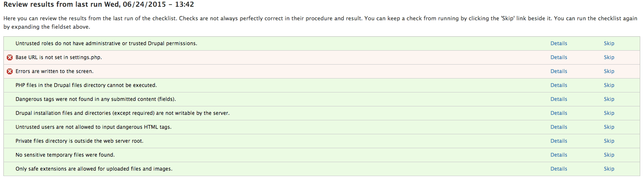Skip the errors written to screen check

(x=609, y=71)
